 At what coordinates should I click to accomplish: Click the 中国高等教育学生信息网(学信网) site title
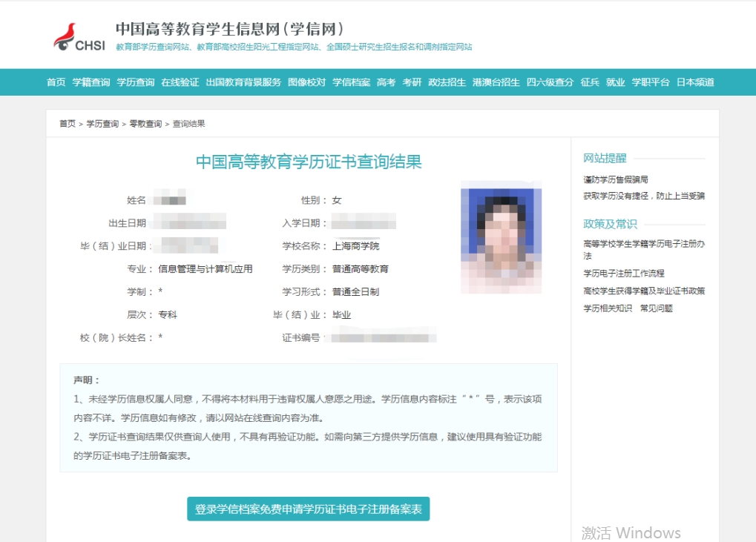[x=230, y=29]
